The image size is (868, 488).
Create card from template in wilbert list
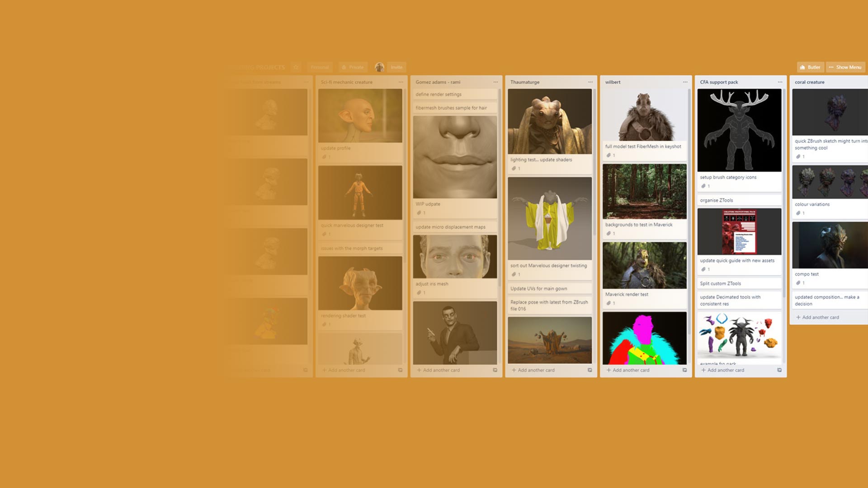(x=684, y=370)
